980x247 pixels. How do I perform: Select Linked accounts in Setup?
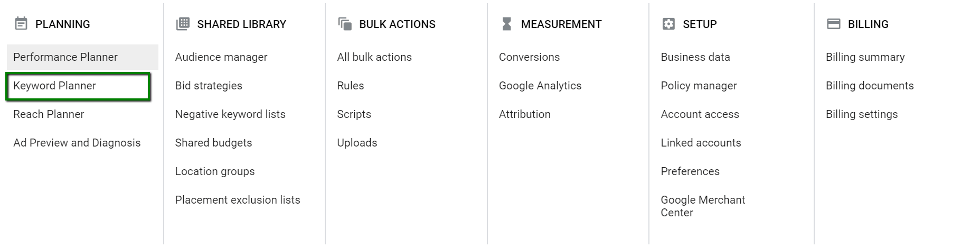pos(701,143)
